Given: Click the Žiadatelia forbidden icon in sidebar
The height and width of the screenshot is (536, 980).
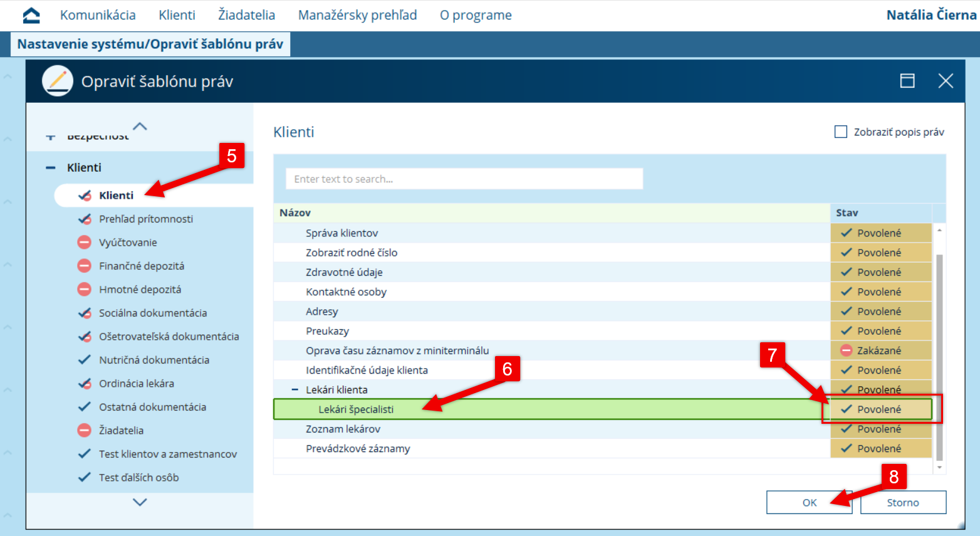Looking at the screenshot, I should point(85,431).
